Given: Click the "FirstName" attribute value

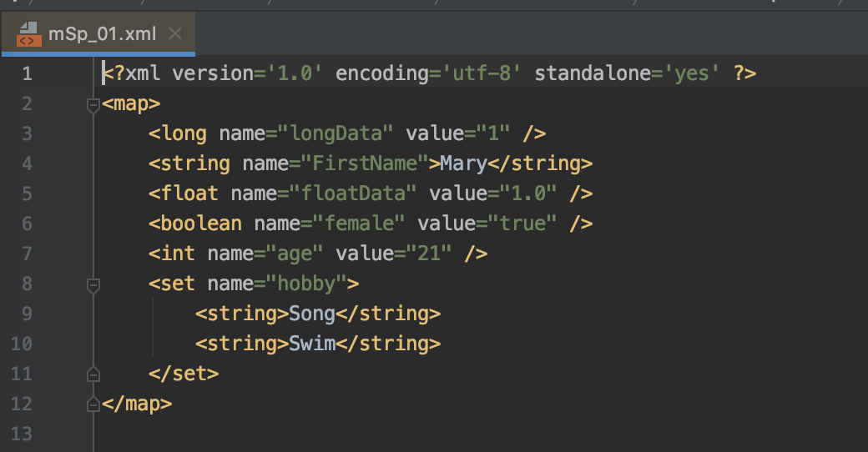Looking at the screenshot, I should coord(365,163).
